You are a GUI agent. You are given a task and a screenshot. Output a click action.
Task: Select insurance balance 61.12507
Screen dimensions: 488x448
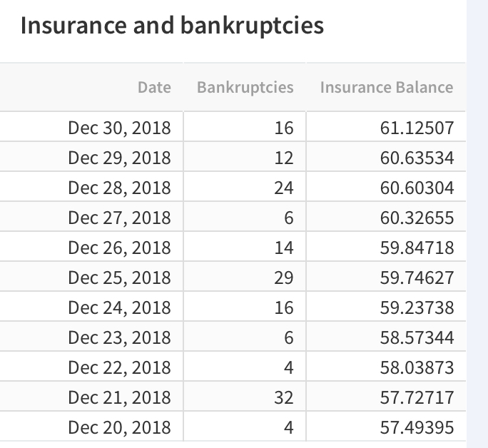point(417,128)
